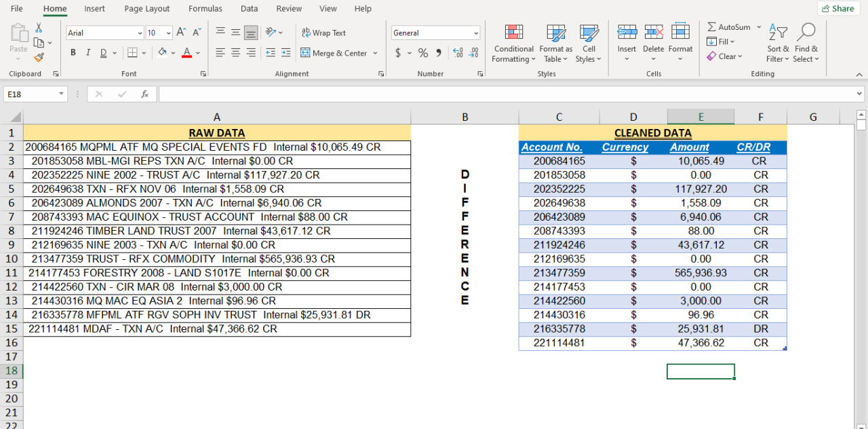Screen dimensions: 868x429
Task: Expand borders dropdown arrow
Action: click(145, 53)
